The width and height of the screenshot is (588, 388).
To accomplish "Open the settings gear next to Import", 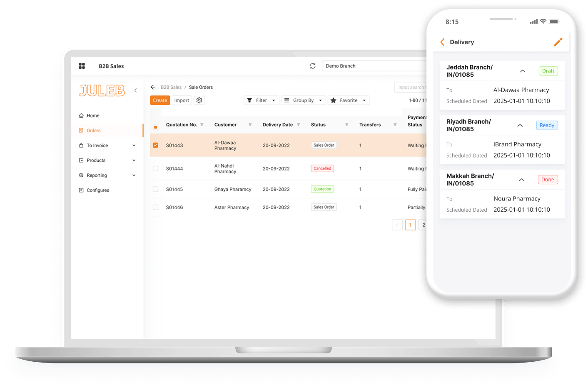I will pyautogui.click(x=199, y=100).
